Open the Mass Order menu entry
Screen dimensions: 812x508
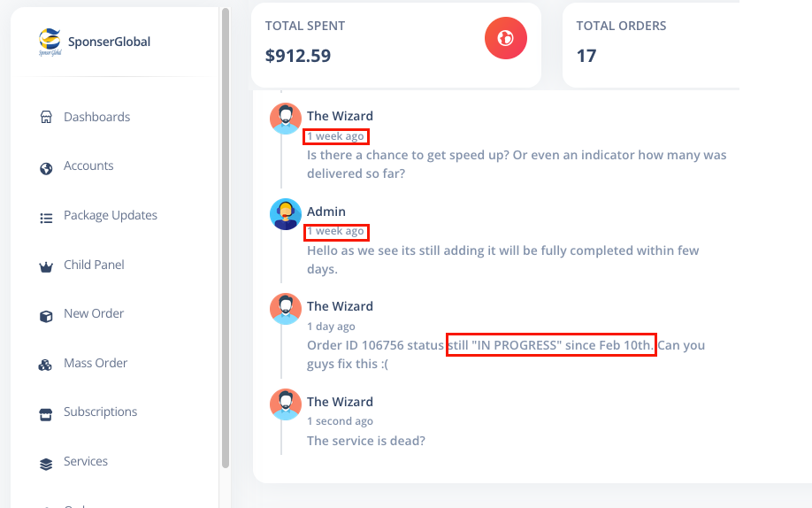pos(96,363)
